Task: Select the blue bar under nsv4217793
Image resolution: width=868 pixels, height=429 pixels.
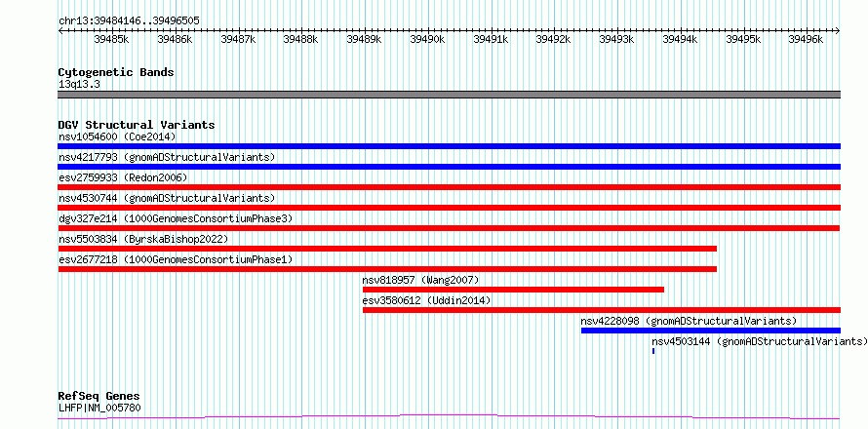Action: (449, 167)
